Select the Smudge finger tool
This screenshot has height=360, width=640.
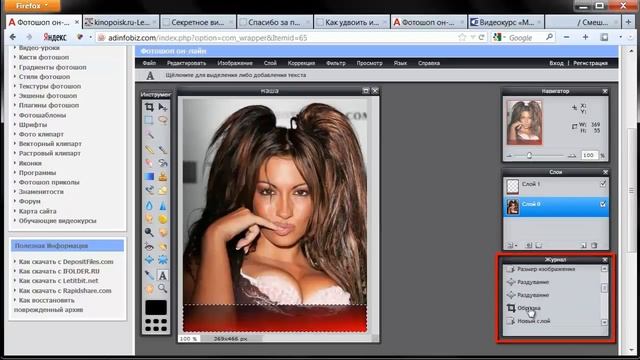click(x=149, y=219)
